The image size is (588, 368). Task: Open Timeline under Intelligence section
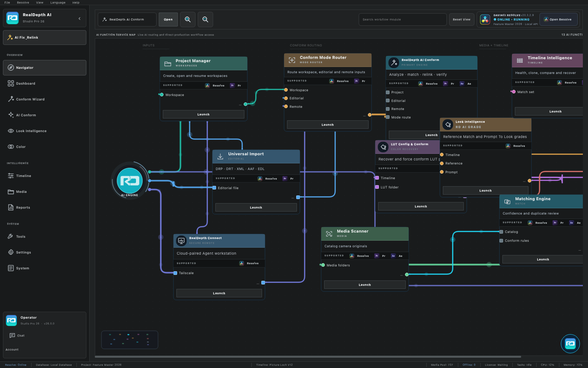click(45, 176)
